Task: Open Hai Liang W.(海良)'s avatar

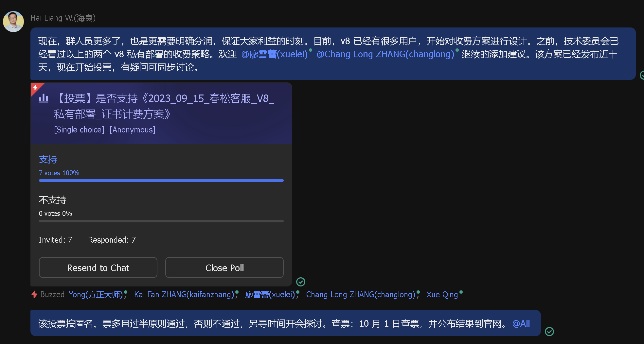Action: pos(13,21)
